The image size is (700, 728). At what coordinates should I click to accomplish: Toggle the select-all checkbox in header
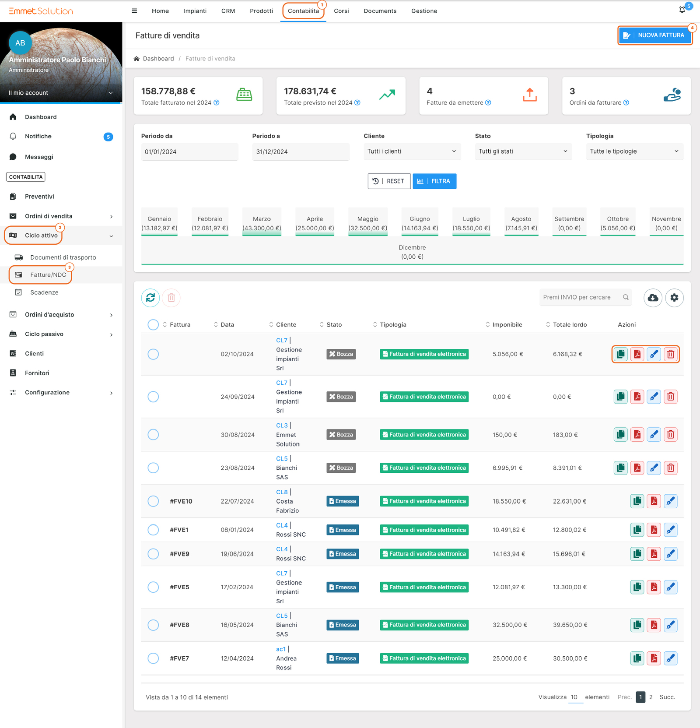tap(153, 325)
